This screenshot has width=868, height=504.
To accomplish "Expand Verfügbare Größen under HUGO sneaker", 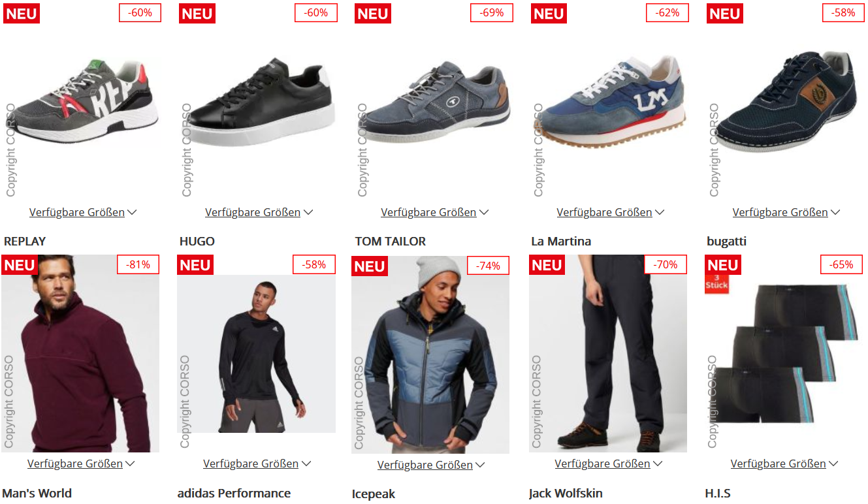I will [259, 212].
